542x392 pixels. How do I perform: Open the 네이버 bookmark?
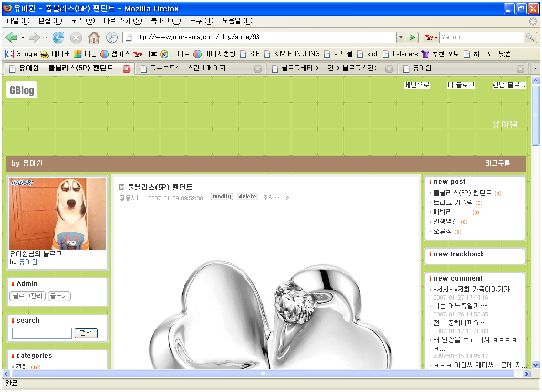(55, 54)
